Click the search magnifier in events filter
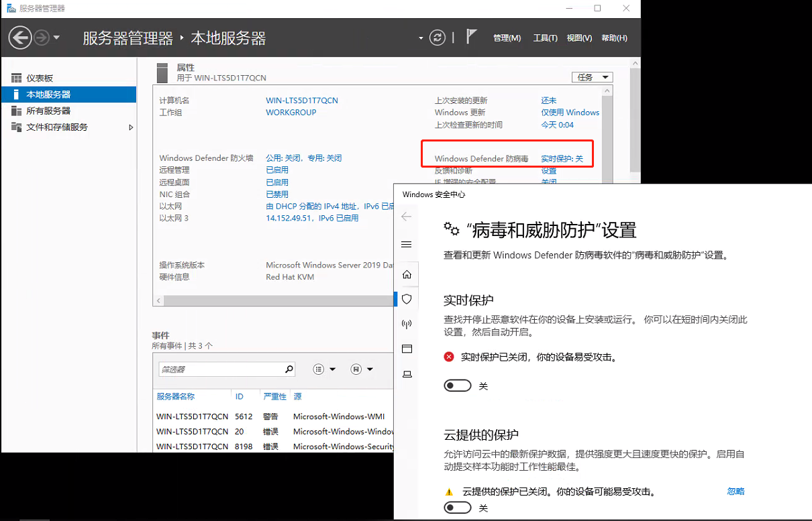Viewport: 812px width, 521px height. [x=289, y=369]
